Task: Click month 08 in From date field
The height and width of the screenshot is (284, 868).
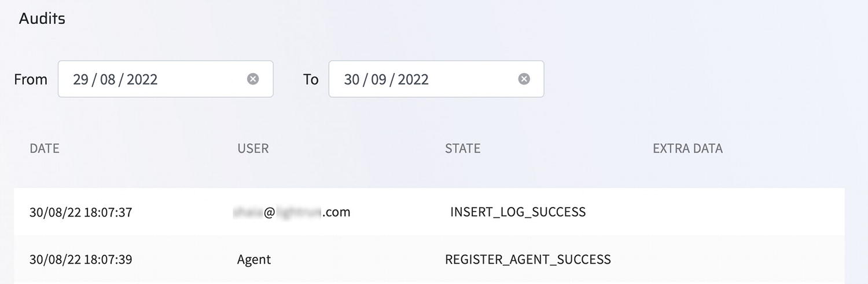Action: (x=108, y=79)
